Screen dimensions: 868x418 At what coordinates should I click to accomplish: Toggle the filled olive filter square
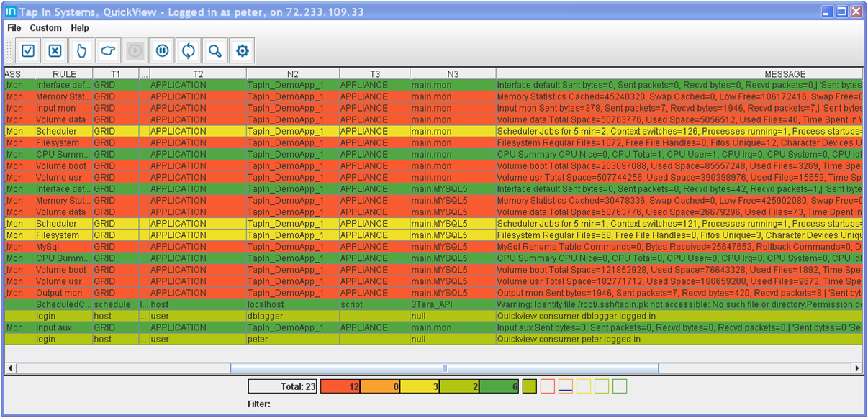530,386
